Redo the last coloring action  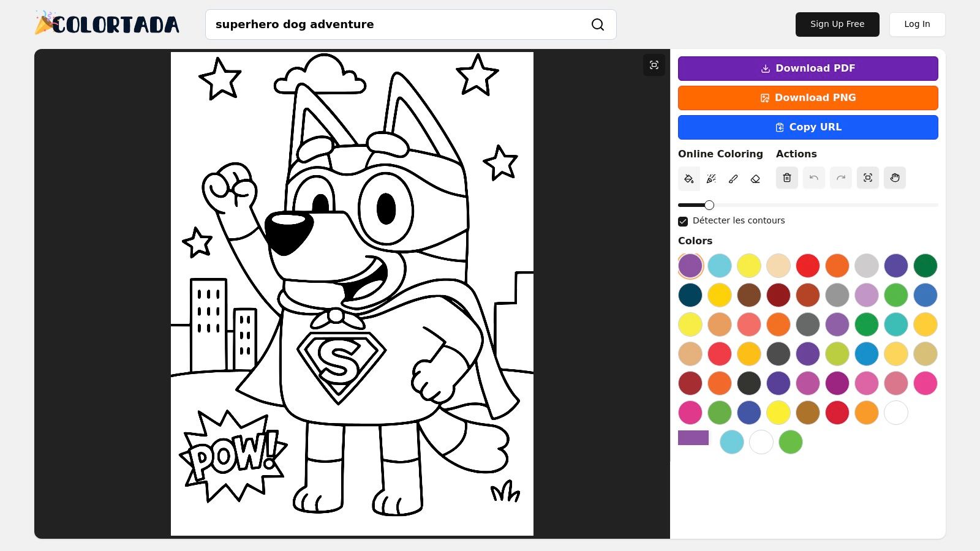[x=841, y=178]
